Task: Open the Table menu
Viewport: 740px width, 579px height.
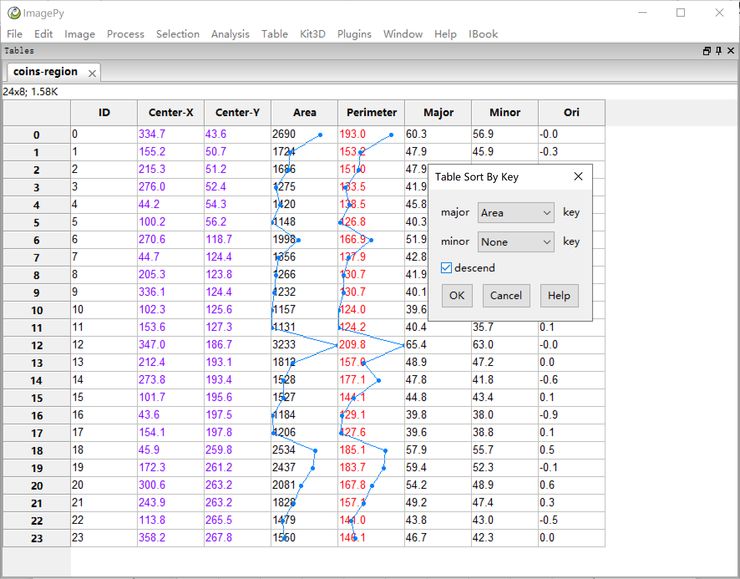Action: pos(274,34)
